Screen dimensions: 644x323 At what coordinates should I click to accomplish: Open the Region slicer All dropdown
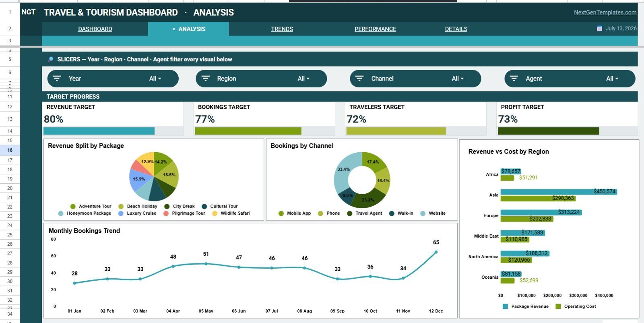(x=303, y=79)
